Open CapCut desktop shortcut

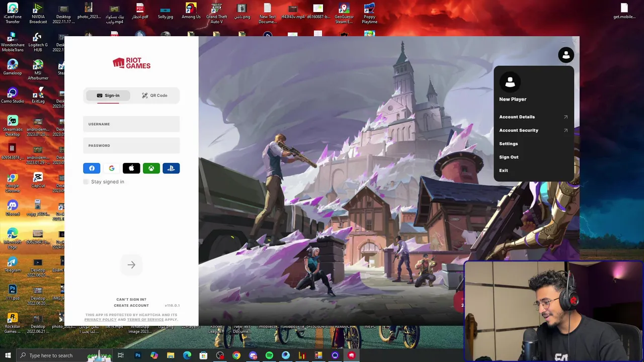[x=38, y=180]
